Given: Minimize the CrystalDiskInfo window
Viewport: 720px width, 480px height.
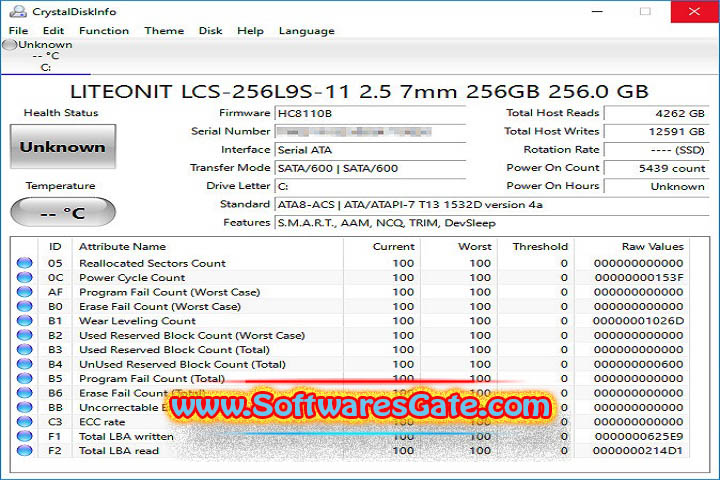Looking at the screenshot, I should 597,11.
